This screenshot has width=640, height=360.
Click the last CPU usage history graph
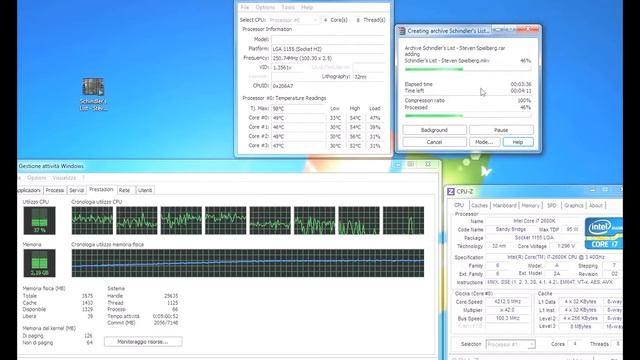click(403, 220)
